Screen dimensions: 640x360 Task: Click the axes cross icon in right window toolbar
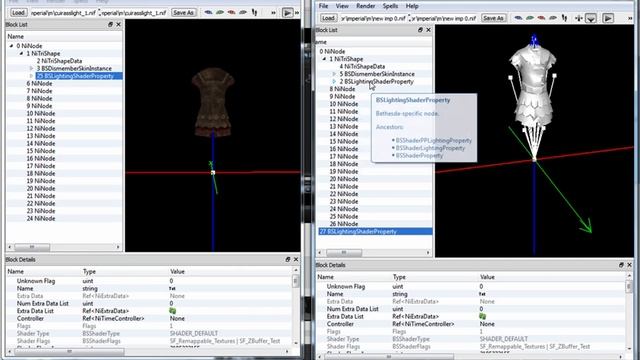pyautogui.click(x=578, y=18)
